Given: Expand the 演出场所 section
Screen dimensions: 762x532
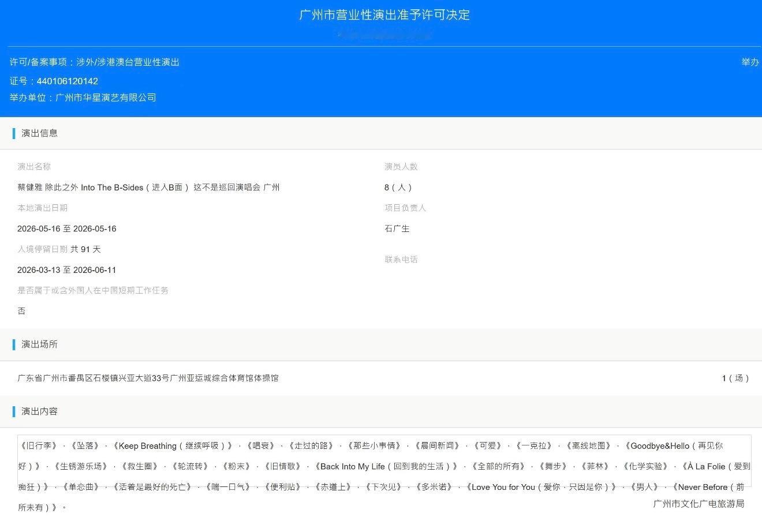Looking at the screenshot, I should tap(39, 344).
